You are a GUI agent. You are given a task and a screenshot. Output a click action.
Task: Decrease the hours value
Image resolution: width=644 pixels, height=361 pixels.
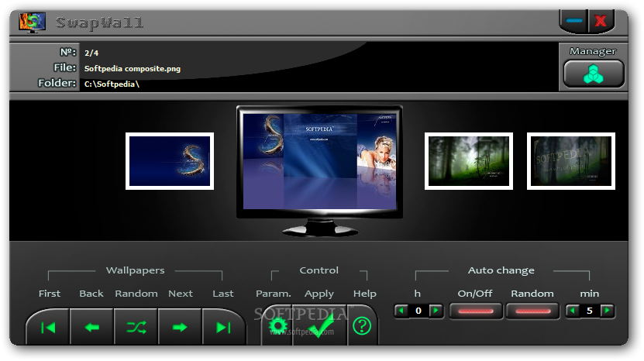(x=401, y=311)
